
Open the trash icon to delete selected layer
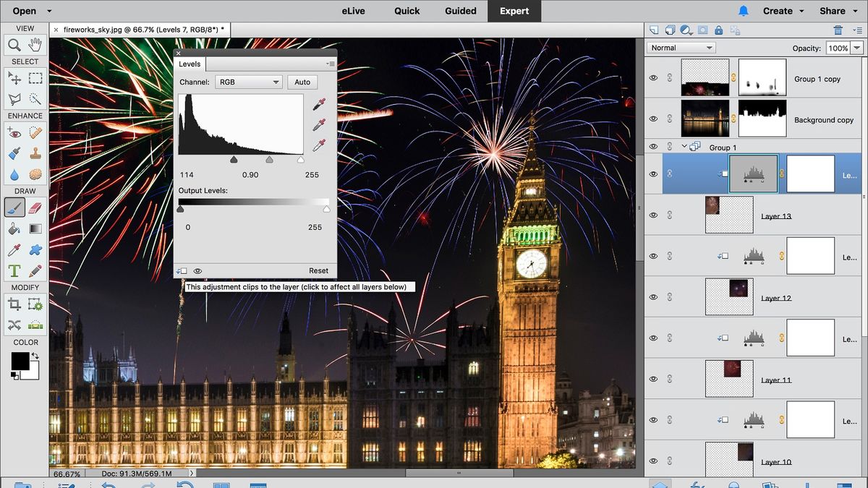(x=838, y=30)
